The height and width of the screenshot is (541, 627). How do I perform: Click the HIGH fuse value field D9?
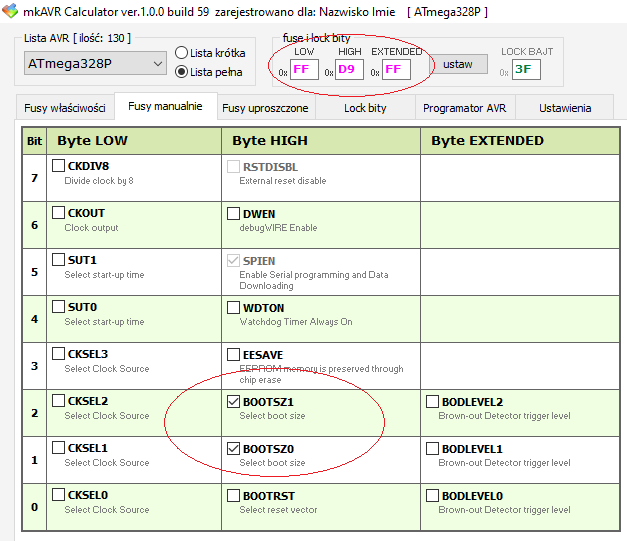pos(349,70)
